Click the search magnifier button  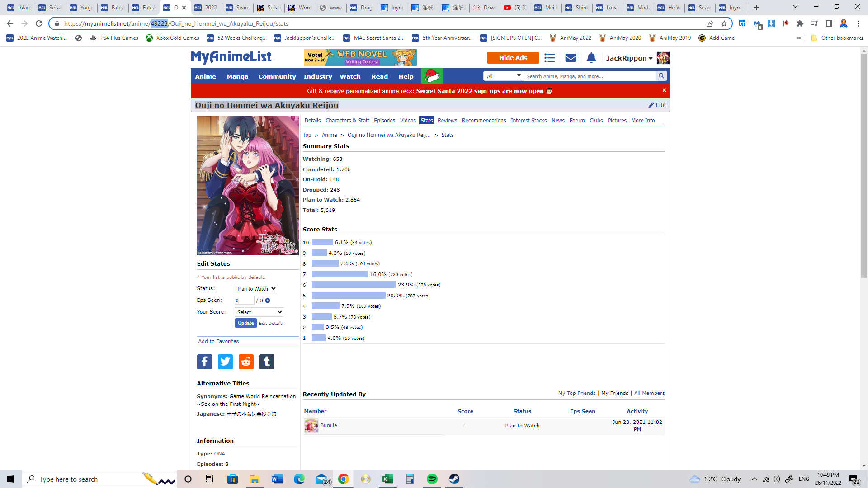coord(661,76)
